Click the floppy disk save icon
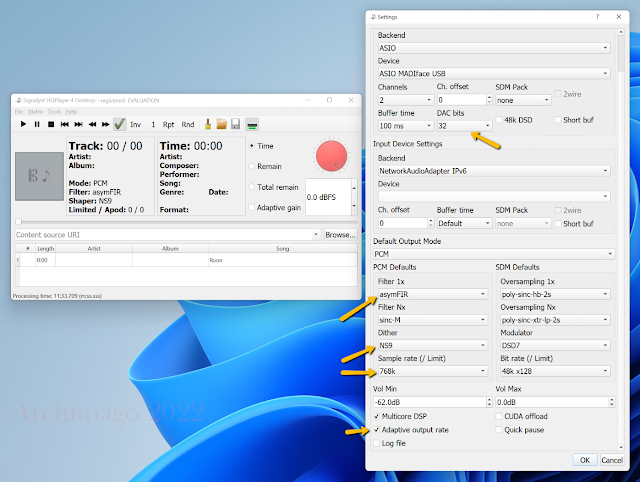 (x=236, y=124)
